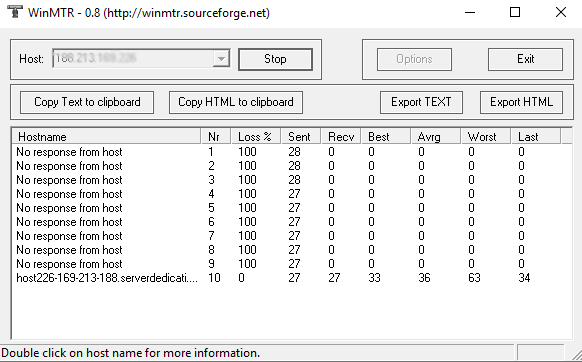The image size is (582, 362).
Task: Close the WinMTR window
Action: coord(561,13)
